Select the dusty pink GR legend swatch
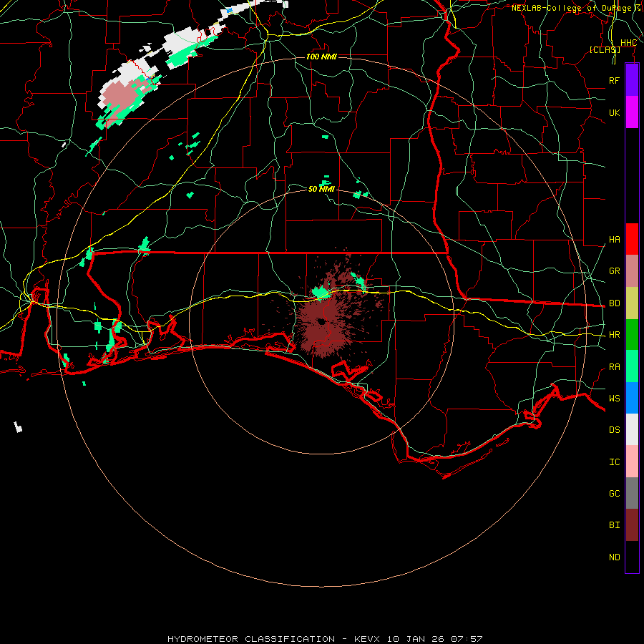 (x=632, y=271)
